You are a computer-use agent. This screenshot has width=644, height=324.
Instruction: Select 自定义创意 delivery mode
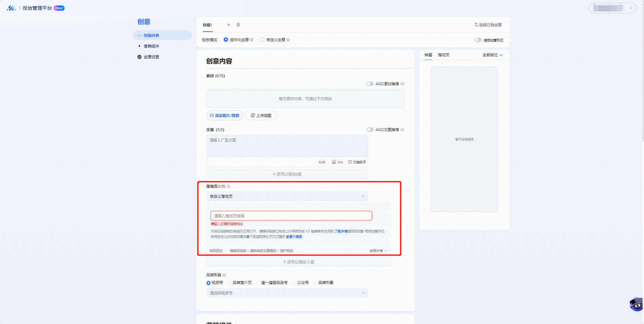pos(262,40)
